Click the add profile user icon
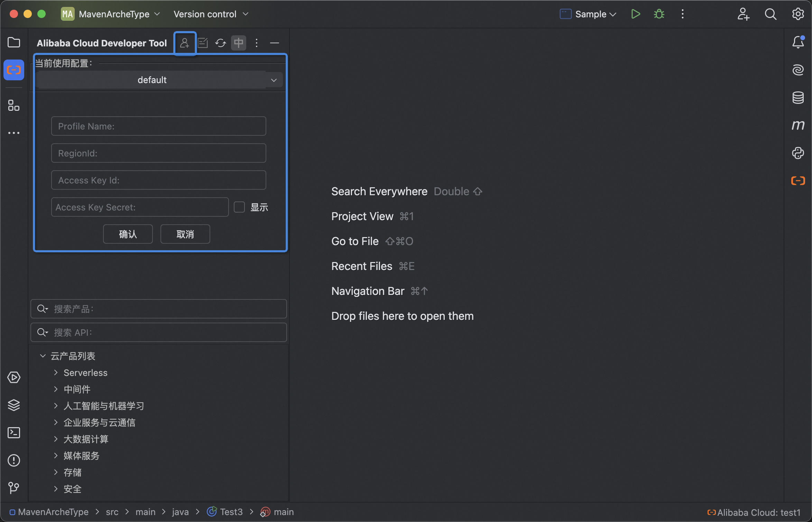This screenshot has width=812, height=522. (x=185, y=43)
